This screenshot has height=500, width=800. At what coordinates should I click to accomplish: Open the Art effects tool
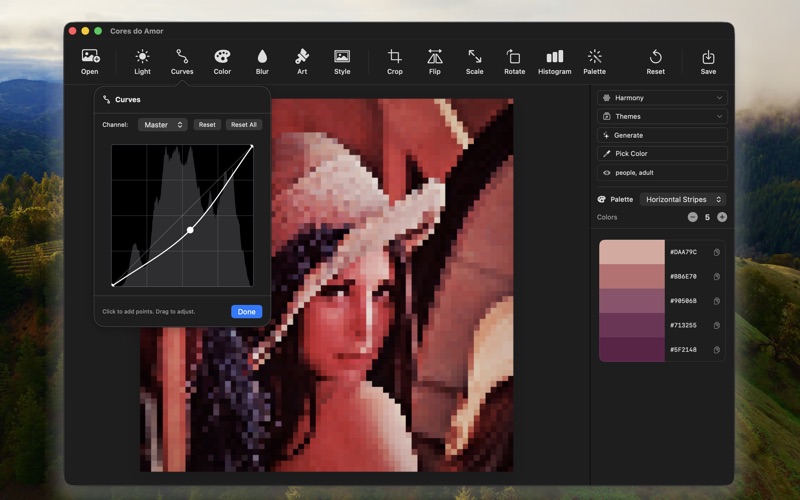click(x=302, y=62)
